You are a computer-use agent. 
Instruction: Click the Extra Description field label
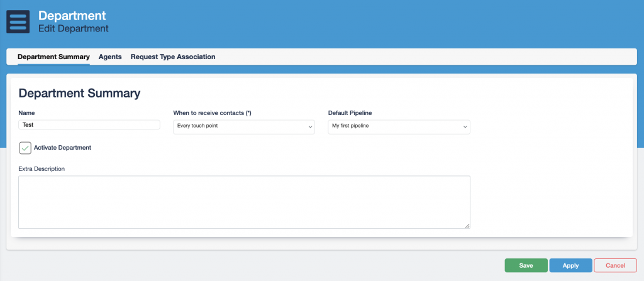click(x=42, y=168)
